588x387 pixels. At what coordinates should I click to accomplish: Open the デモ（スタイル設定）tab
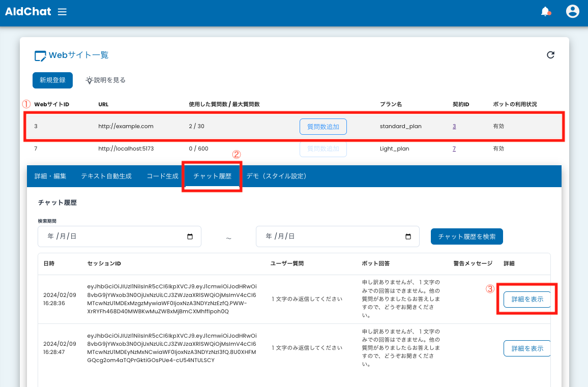(x=276, y=176)
